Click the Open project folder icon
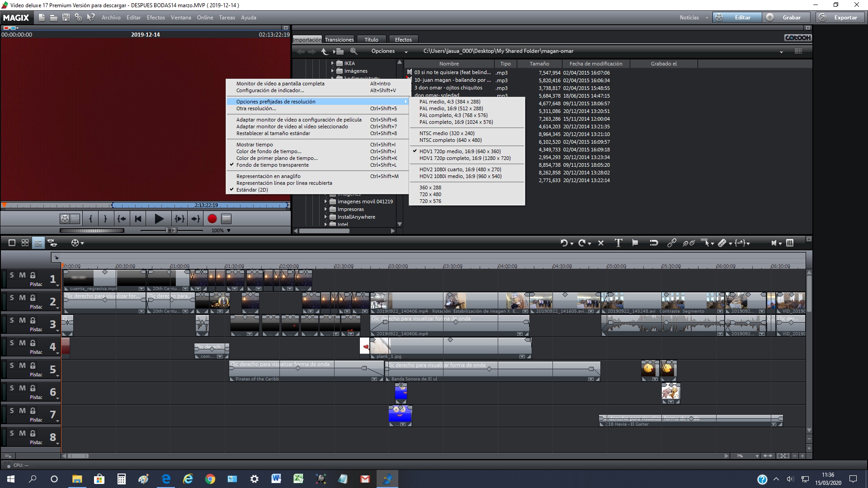868x488 pixels. coord(53,18)
